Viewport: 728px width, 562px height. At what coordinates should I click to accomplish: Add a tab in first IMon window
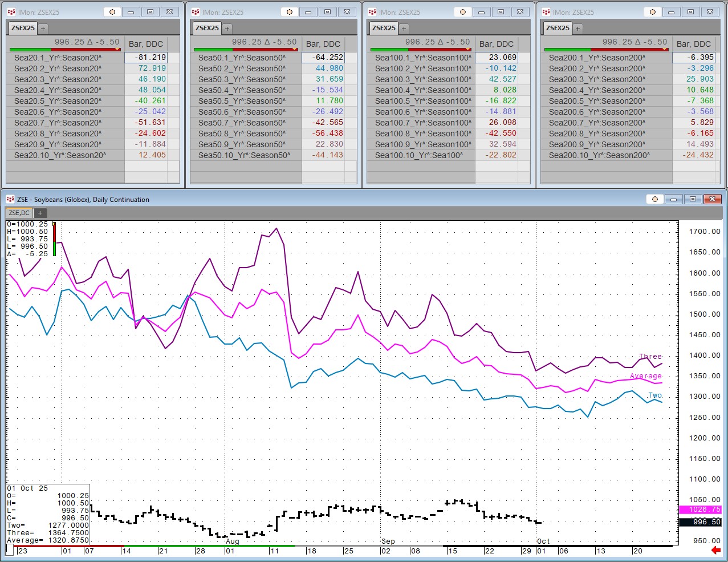(43, 28)
